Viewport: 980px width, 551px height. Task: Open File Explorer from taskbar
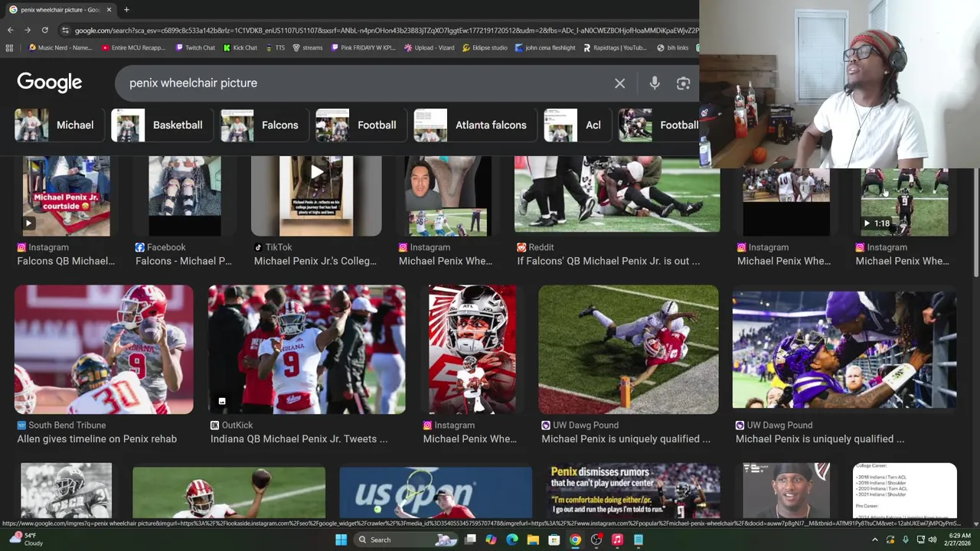tap(533, 540)
